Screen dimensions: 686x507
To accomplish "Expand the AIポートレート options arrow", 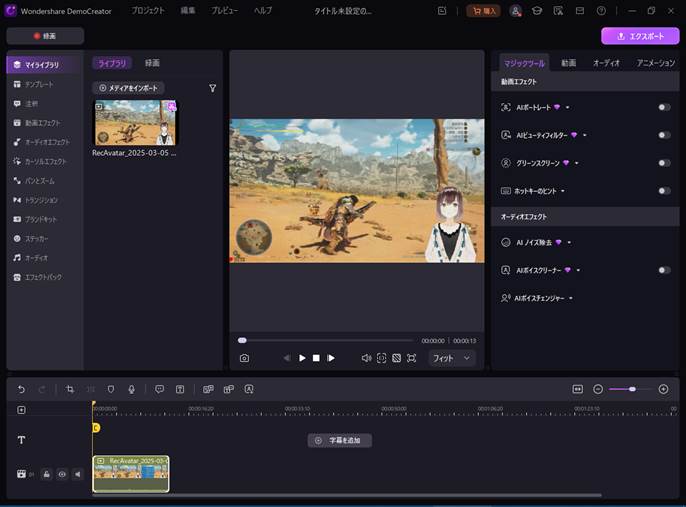I will [567, 108].
